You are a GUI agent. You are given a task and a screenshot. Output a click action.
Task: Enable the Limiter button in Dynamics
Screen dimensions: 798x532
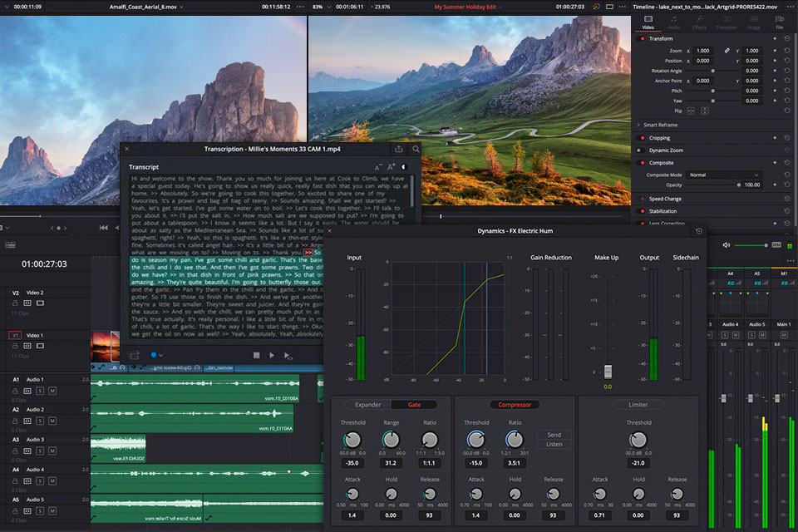coord(638,405)
